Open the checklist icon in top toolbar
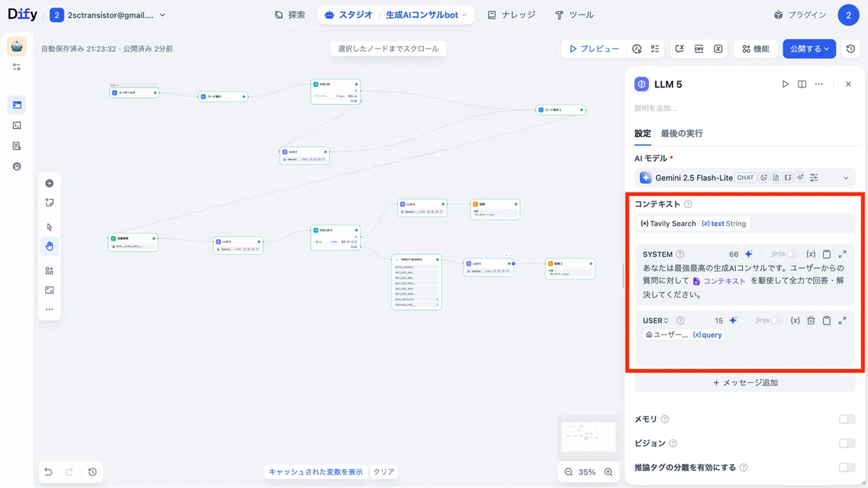Image resolution: width=868 pixels, height=488 pixels. [x=655, y=49]
